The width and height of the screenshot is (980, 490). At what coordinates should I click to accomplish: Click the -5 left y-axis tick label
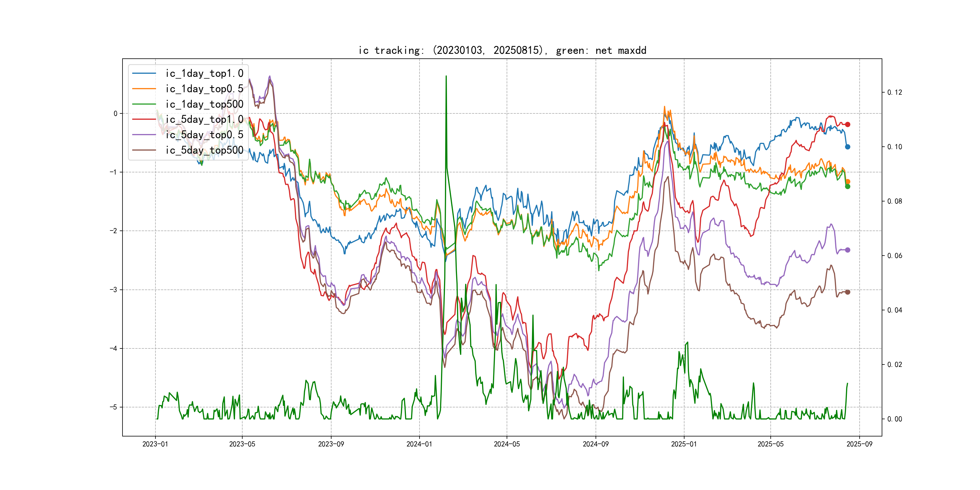[x=113, y=407]
